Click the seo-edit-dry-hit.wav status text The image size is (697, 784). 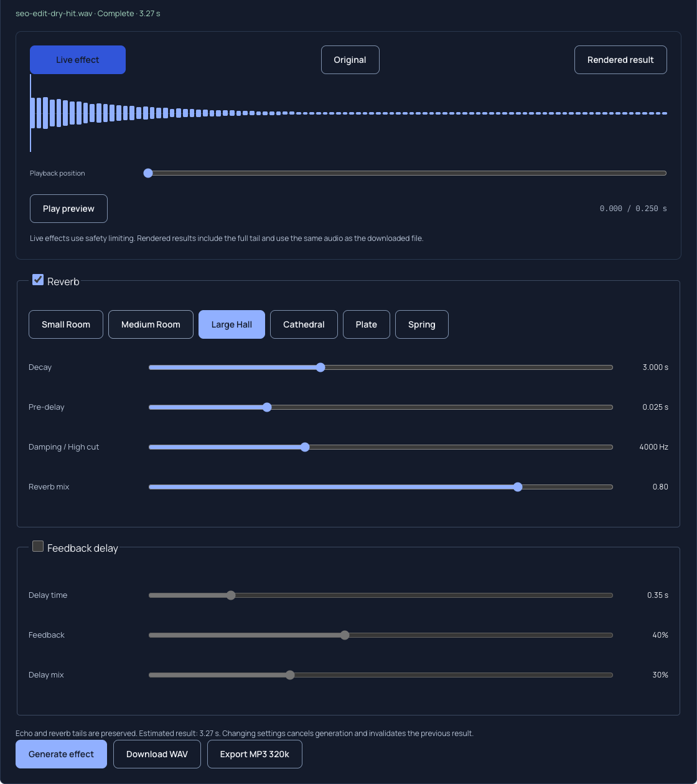(88, 13)
